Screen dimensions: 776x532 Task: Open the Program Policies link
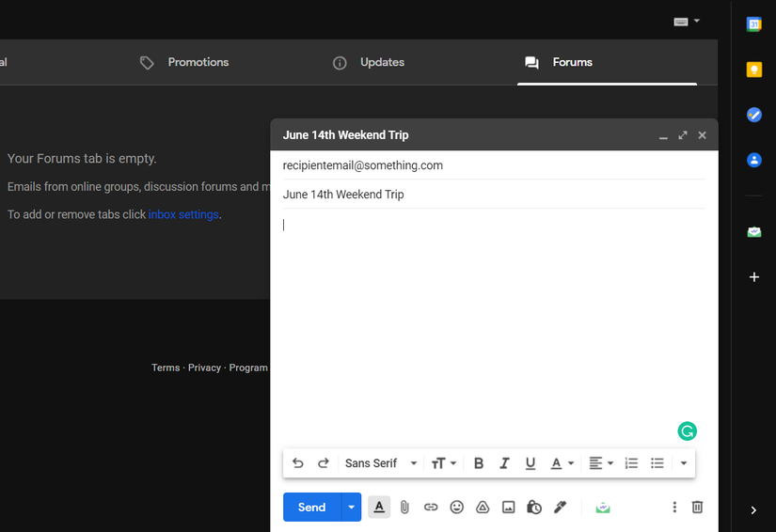248,368
